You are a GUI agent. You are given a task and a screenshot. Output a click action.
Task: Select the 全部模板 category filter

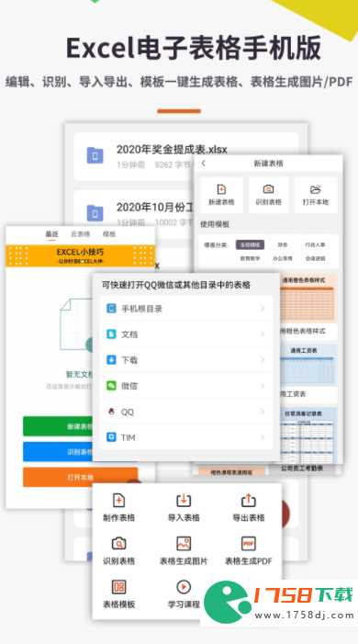pos(250,244)
